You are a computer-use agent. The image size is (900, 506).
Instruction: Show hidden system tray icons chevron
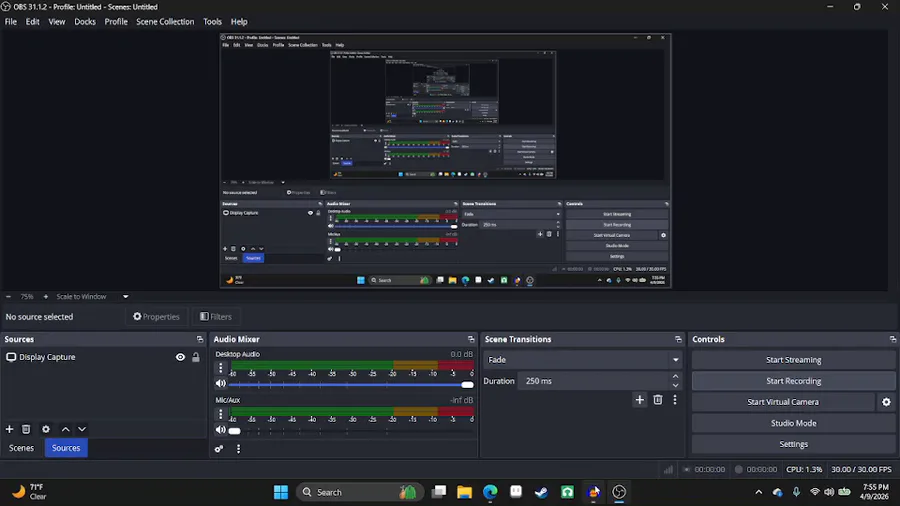[x=759, y=492]
